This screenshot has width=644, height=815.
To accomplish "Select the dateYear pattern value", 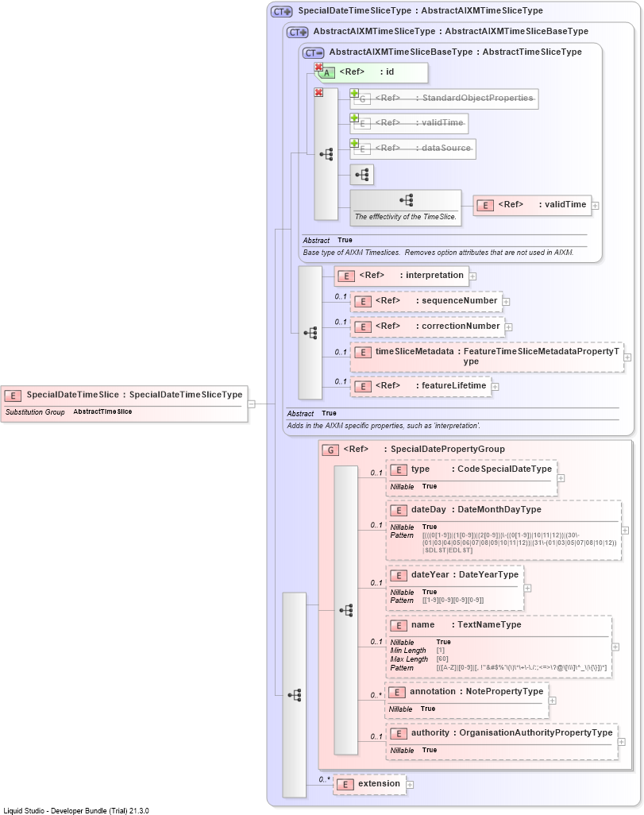I will (453, 601).
